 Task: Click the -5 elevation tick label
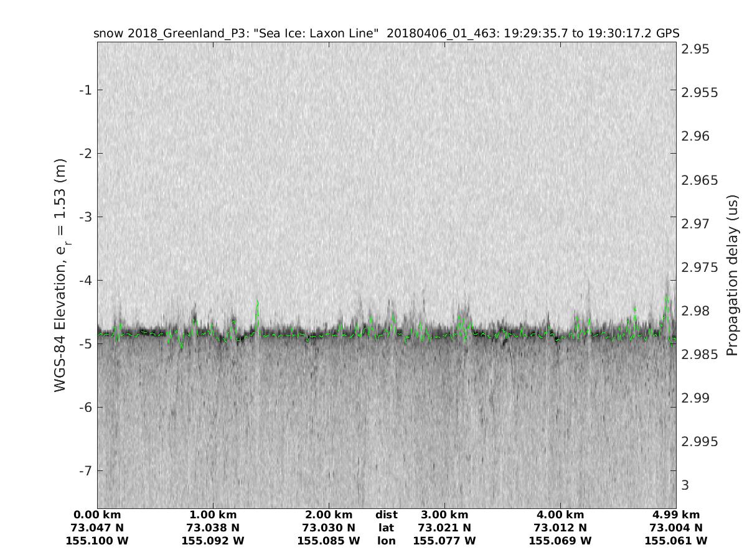(85, 344)
